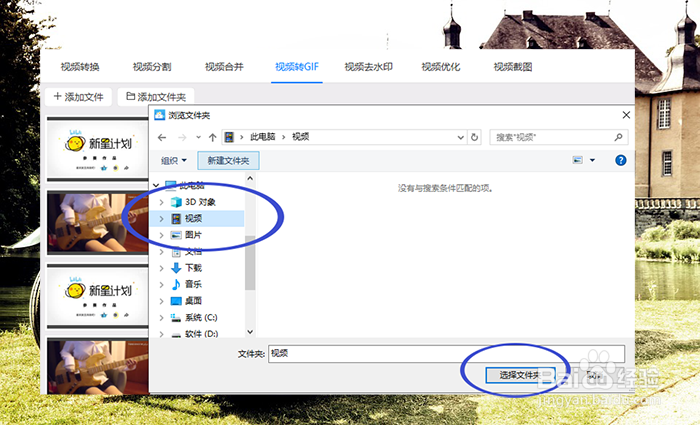This screenshot has height=425, width=700.
Task: Click 视频 in the address path
Action: pyautogui.click(x=300, y=137)
